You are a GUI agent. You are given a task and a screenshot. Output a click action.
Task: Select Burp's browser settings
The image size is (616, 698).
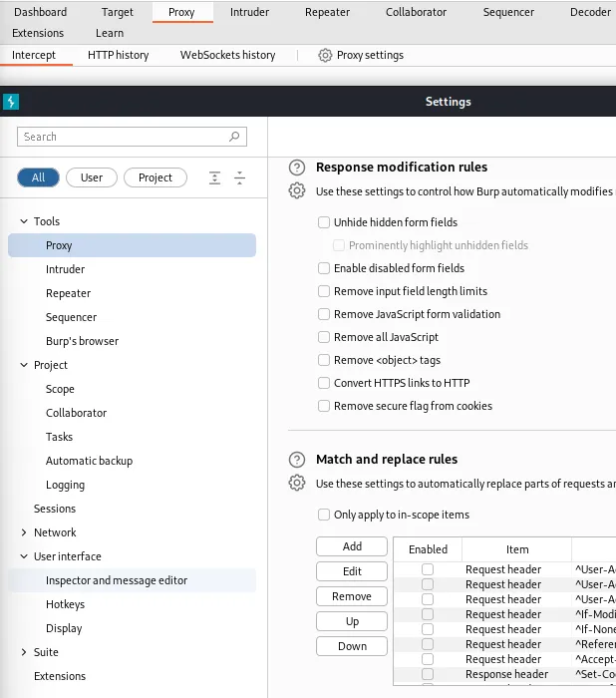(x=83, y=341)
